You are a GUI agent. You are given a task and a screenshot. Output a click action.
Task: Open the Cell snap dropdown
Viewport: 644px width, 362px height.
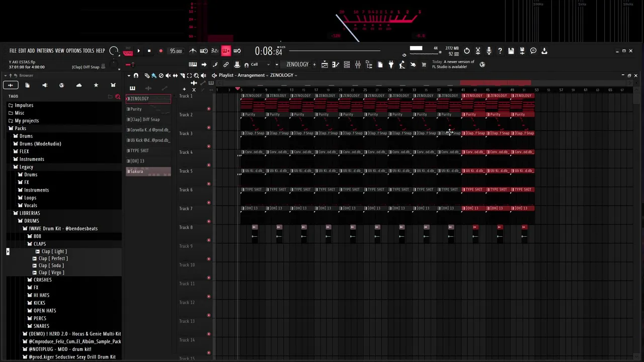point(261,64)
